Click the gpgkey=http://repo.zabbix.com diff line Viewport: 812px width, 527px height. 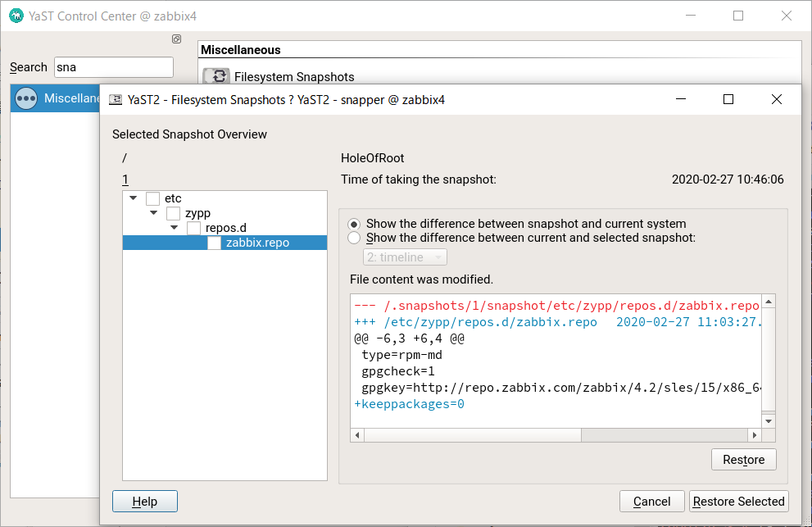560,388
